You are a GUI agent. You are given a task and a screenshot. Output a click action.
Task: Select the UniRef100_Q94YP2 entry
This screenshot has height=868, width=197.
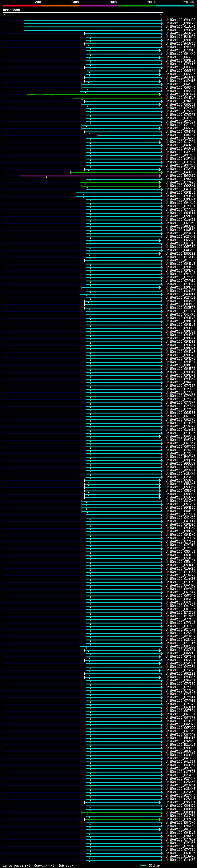180,101
